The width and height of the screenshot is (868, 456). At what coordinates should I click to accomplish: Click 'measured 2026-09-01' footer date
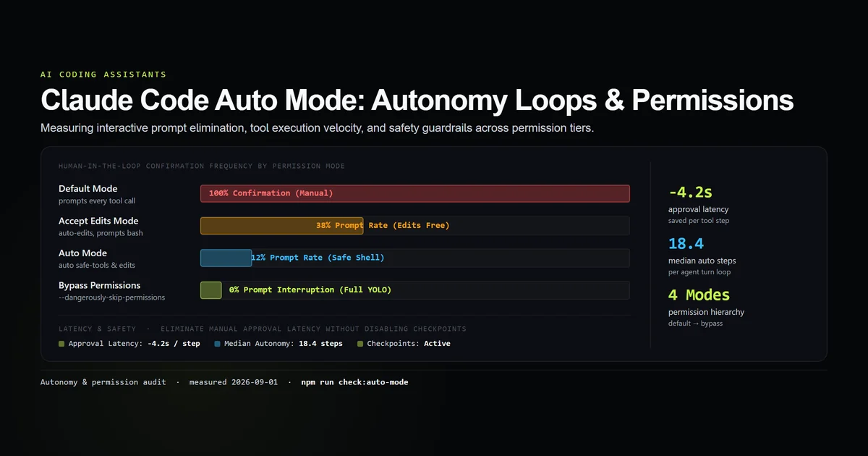coord(234,382)
